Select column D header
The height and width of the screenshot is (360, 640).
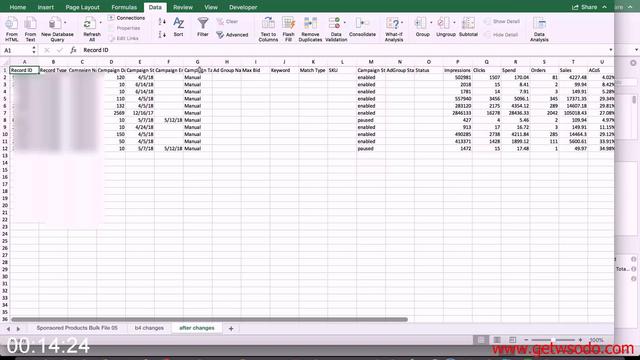click(111, 62)
